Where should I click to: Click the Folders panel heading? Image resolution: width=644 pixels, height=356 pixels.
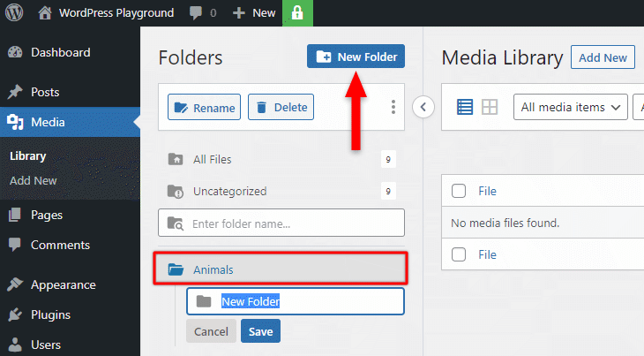tap(191, 57)
